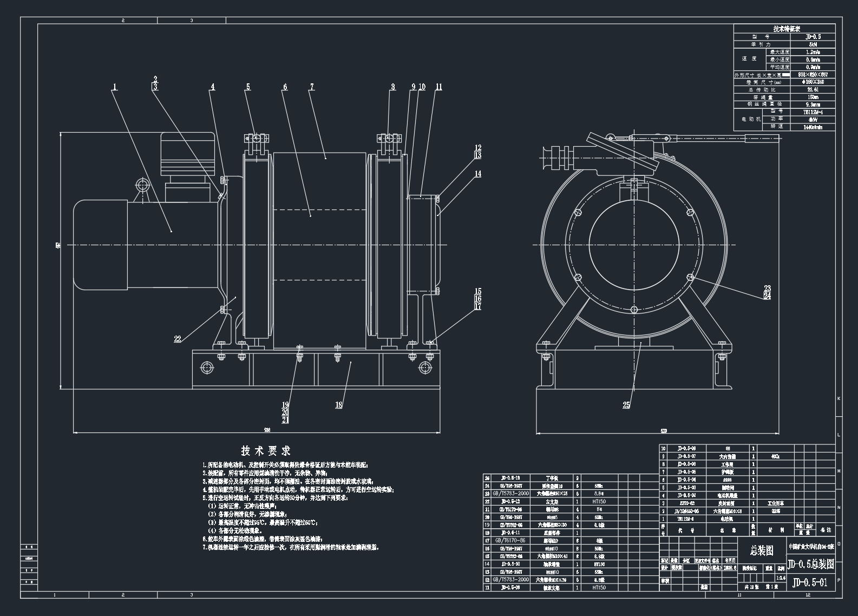The width and height of the screenshot is (858, 616).
Task: Click part callout number 4 in side view
Action: pyautogui.click(x=213, y=87)
